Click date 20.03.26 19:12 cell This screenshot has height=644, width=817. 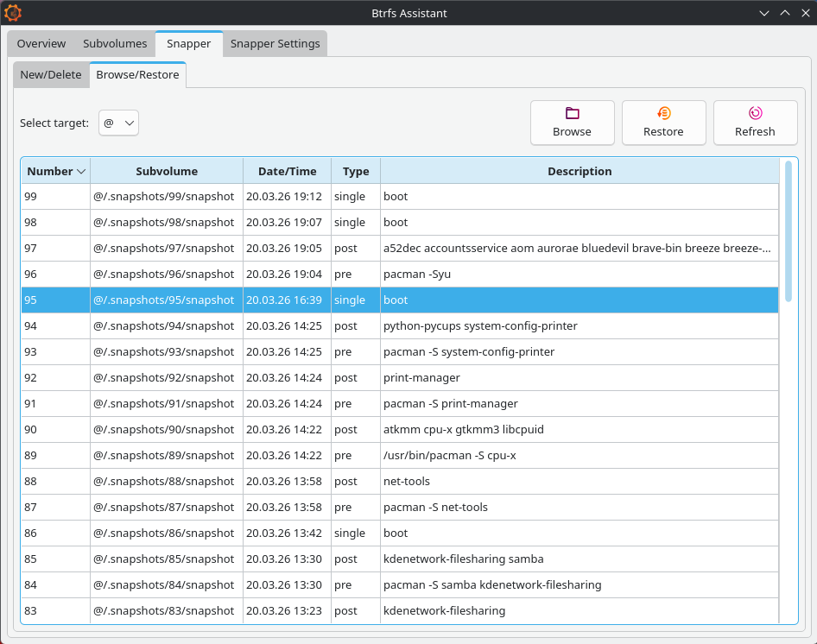coord(287,197)
